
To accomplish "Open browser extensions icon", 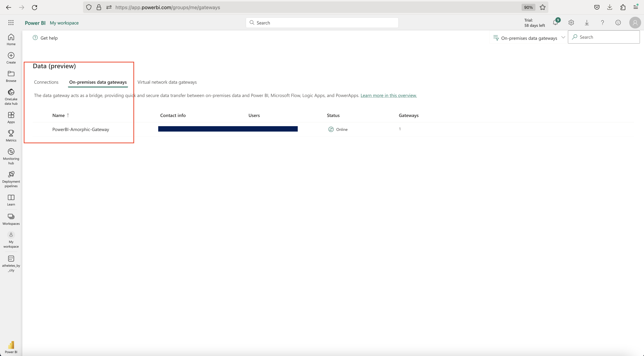I will [x=623, y=7].
